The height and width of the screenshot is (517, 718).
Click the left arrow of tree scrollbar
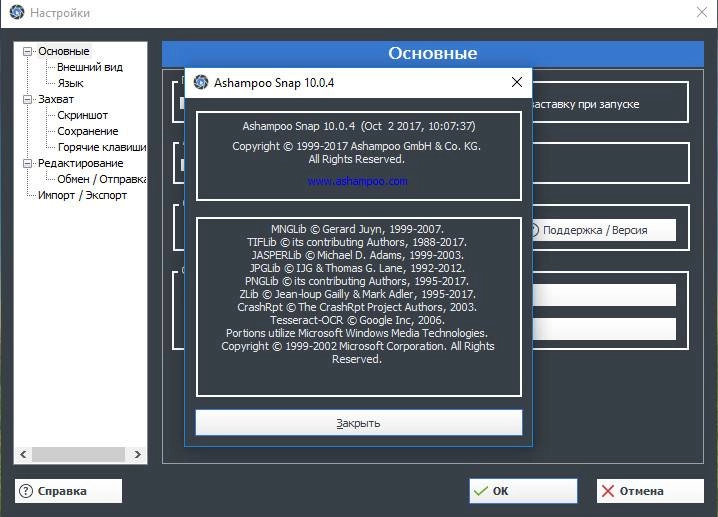tap(23, 455)
